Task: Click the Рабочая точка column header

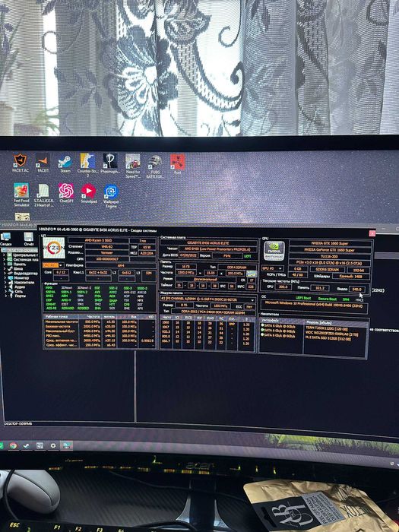Action: click(61, 316)
